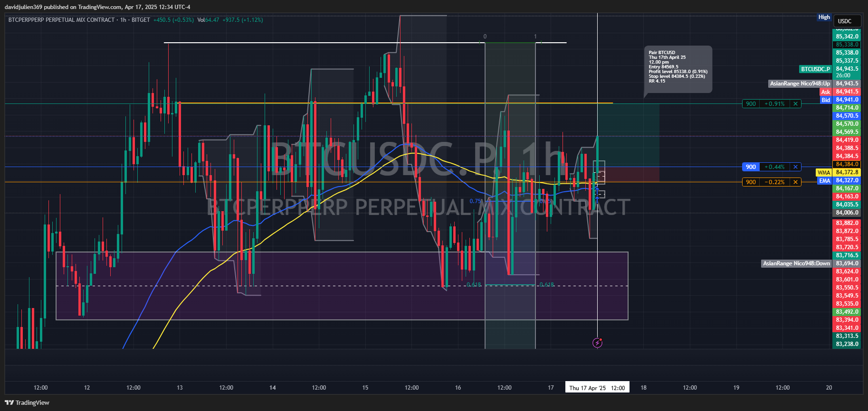Click the Bid price tag

coord(826,100)
